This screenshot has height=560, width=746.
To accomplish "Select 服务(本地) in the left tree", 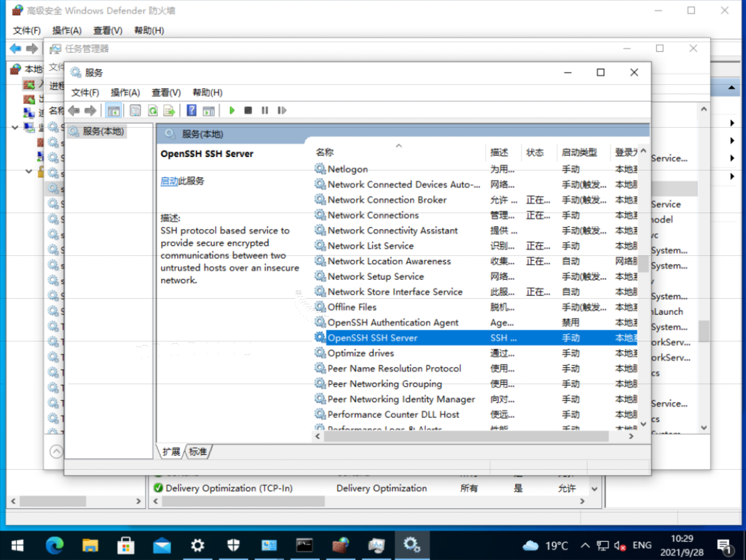I will pos(103,131).
